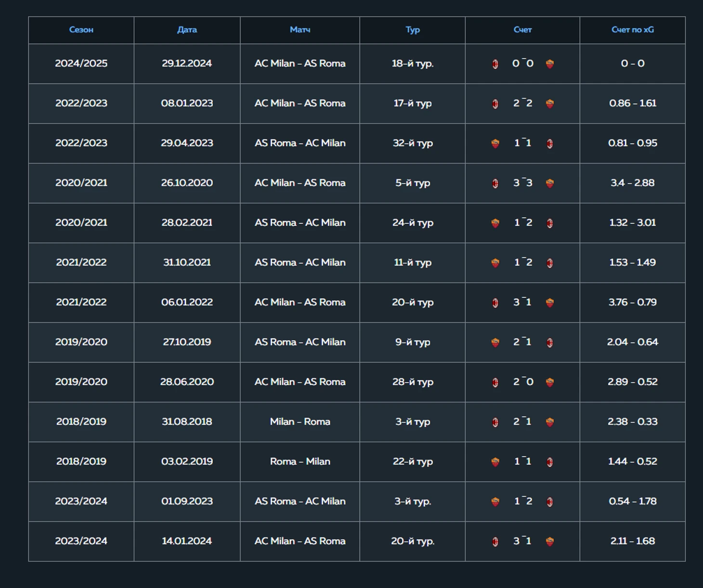The height and width of the screenshot is (588, 703).
Task: Click xG score 3.76 - 0.79
Action: point(633,302)
